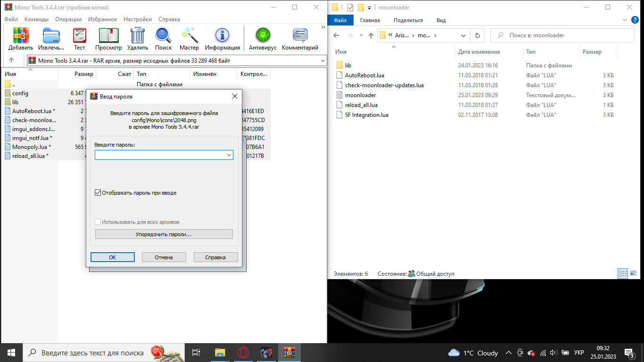Open the Избранное menu in WinRAR
Viewport: 644px width, 362px height.
click(x=102, y=19)
